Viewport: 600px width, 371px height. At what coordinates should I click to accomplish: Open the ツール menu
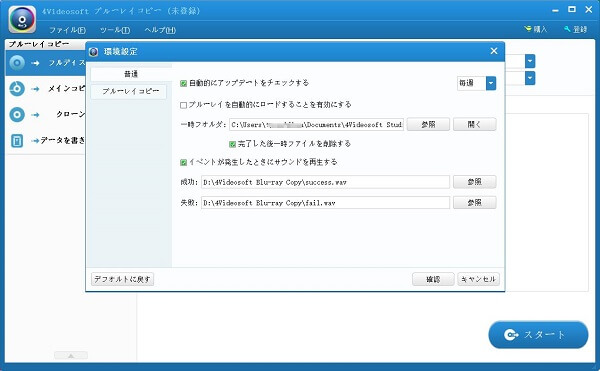click(115, 30)
